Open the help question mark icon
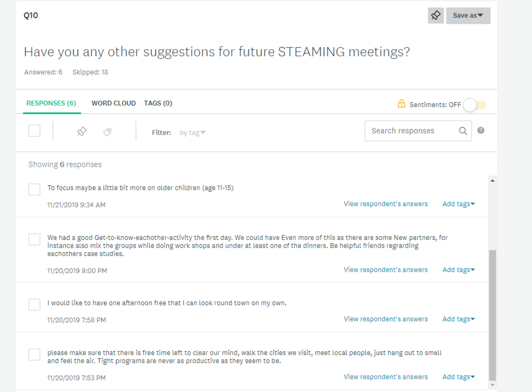Image resolution: width=532 pixels, height=392 pixels. [481, 130]
